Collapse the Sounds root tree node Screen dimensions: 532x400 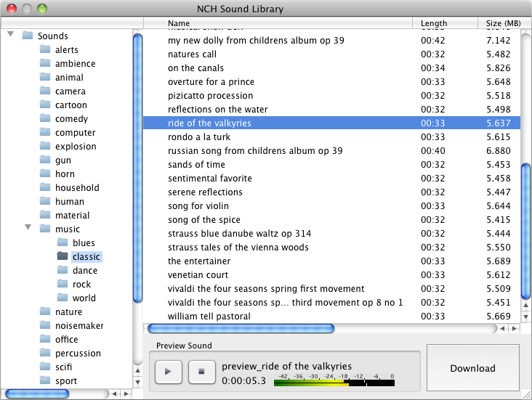tap(10, 35)
